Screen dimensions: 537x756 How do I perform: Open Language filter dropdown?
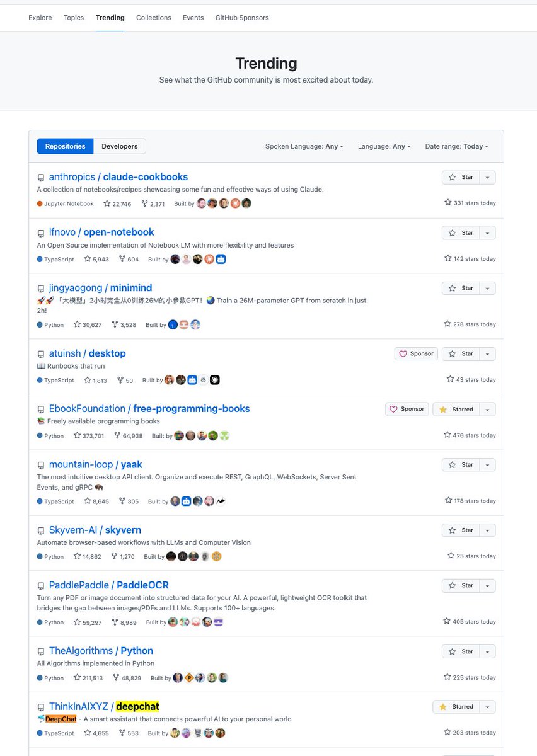pyautogui.click(x=384, y=146)
